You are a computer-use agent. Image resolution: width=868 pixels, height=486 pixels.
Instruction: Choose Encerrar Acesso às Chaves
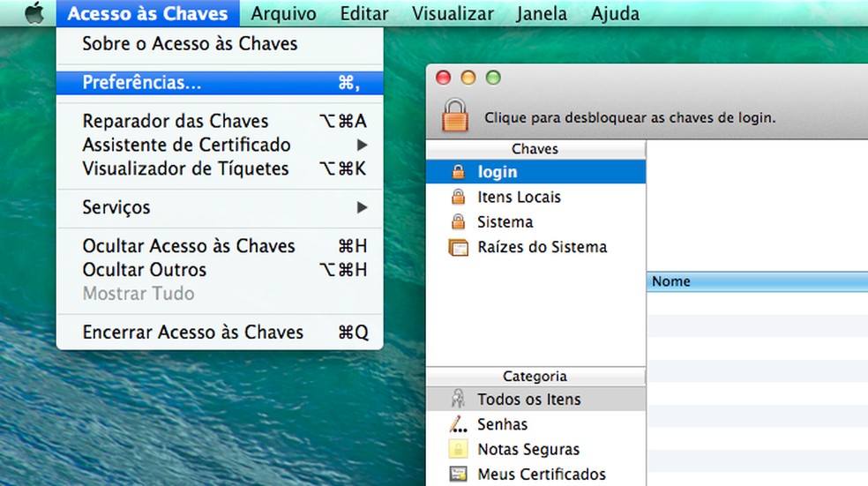[x=220, y=333]
